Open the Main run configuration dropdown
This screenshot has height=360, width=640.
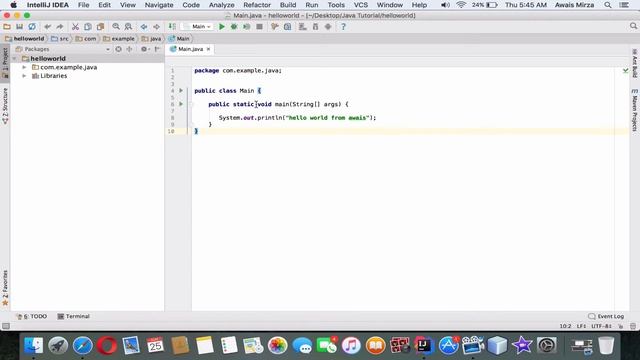(x=198, y=27)
